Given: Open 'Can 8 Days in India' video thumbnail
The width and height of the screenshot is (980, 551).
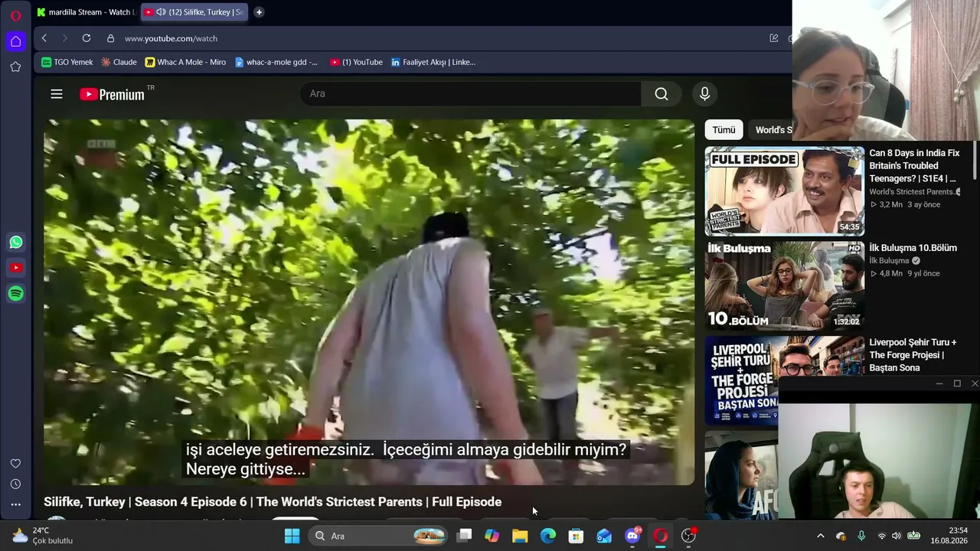Looking at the screenshot, I should [785, 191].
